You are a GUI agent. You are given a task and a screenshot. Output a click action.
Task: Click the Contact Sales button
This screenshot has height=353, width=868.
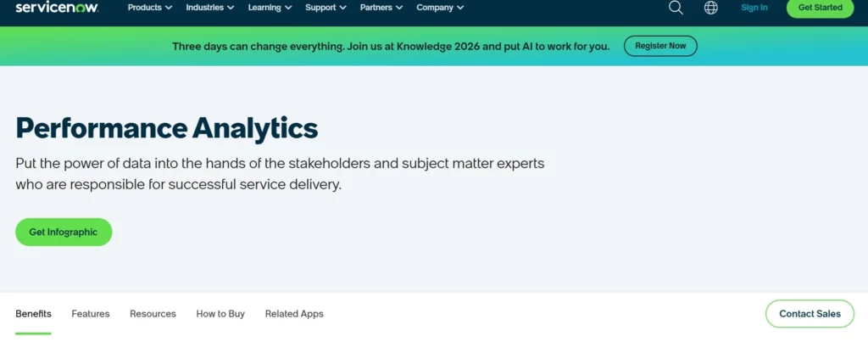pyautogui.click(x=810, y=314)
